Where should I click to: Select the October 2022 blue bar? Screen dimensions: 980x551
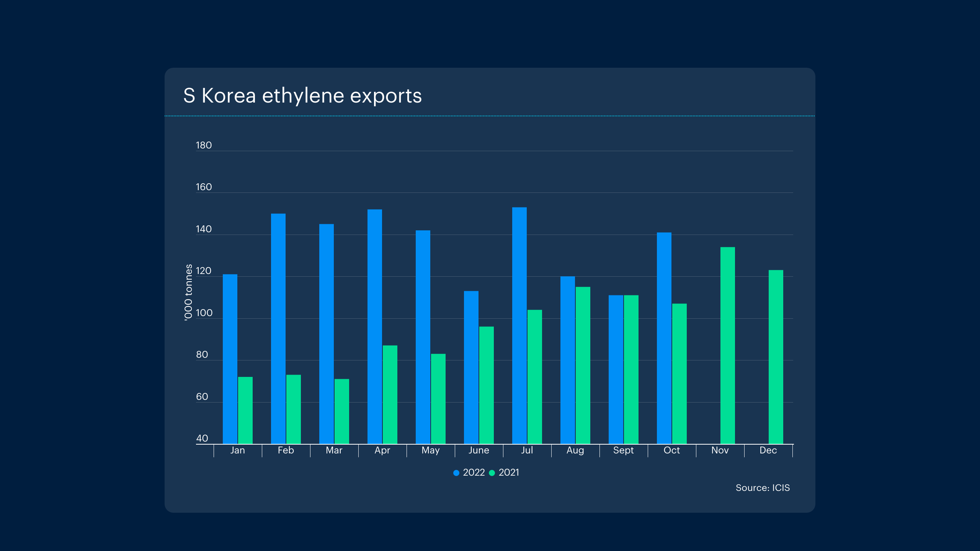(x=664, y=338)
